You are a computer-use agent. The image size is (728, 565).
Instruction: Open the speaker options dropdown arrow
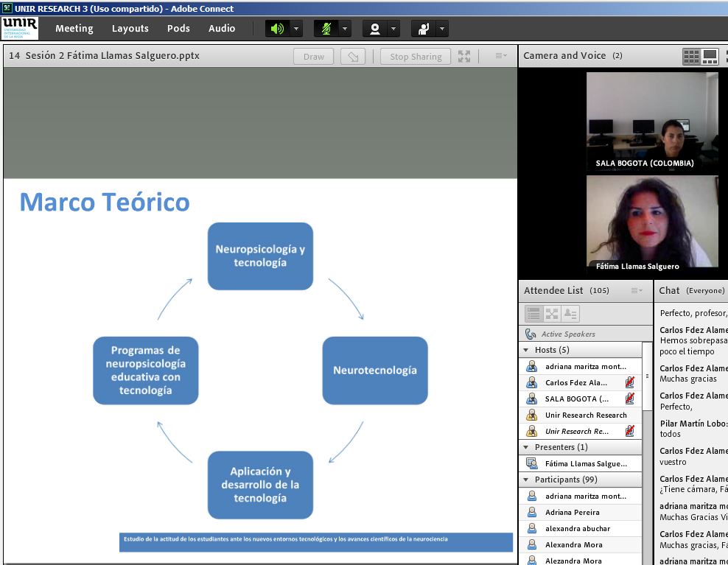(x=296, y=29)
